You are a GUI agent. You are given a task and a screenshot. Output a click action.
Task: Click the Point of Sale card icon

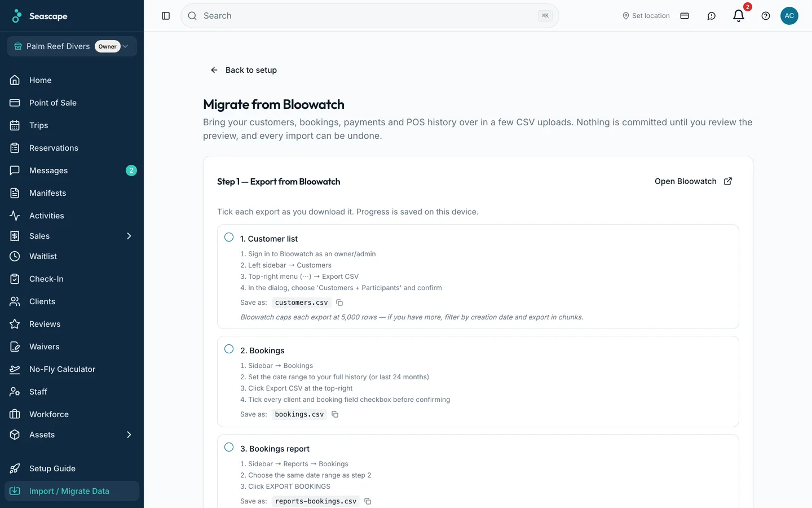pyautogui.click(x=15, y=103)
